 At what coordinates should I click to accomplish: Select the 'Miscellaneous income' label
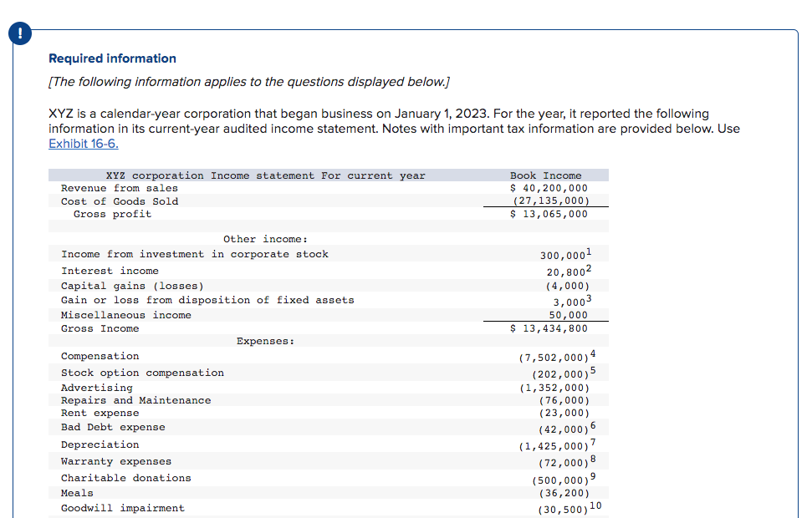125,315
